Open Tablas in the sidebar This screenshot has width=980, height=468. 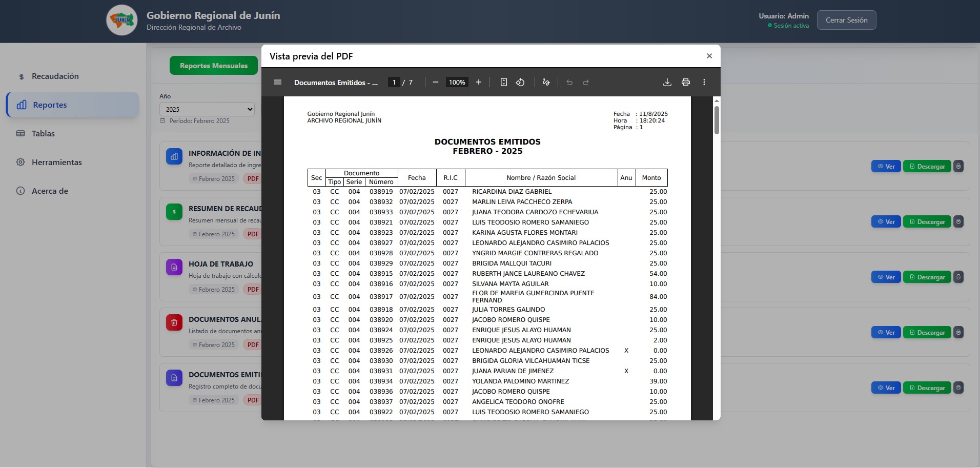click(72, 133)
